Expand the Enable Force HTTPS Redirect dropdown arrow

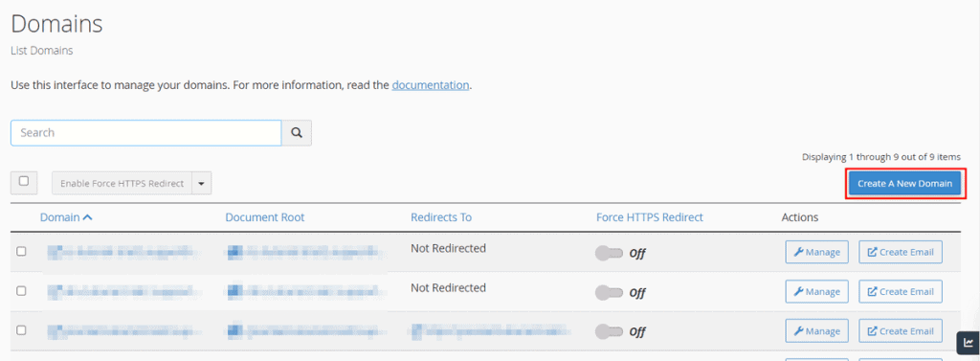tap(201, 183)
